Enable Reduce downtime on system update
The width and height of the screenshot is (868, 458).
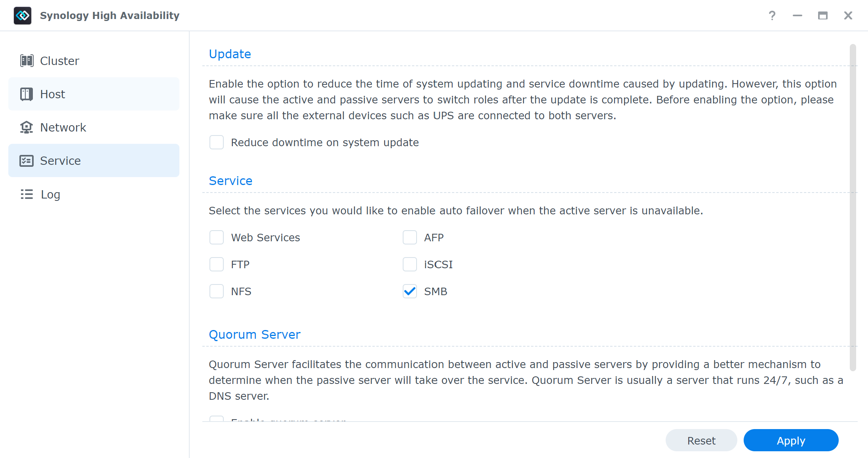click(x=217, y=142)
